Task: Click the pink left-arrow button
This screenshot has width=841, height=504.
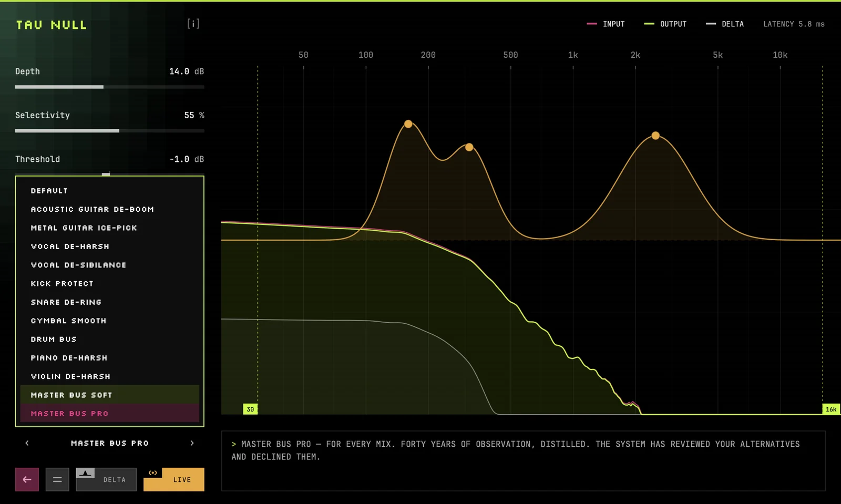Action: pos(27,479)
